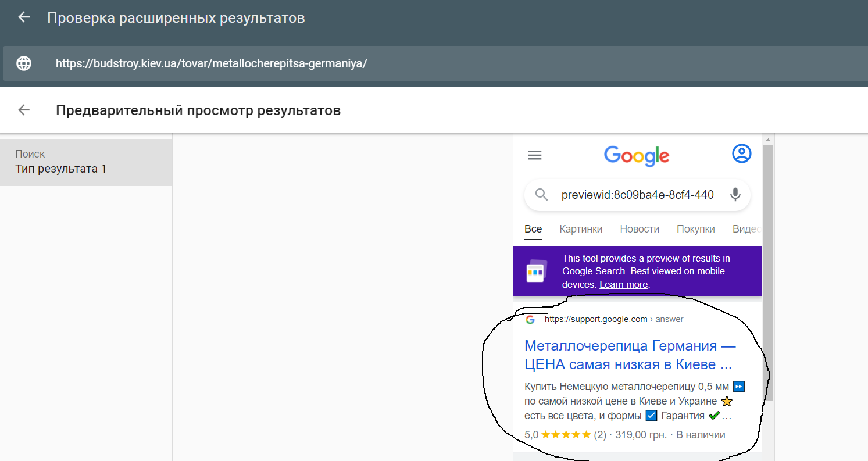Image resolution: width=868 pixels, height=461 pixels.
Task: Click the Google account avatar icon
Action: pyautogui.click(x=741, y=154)
